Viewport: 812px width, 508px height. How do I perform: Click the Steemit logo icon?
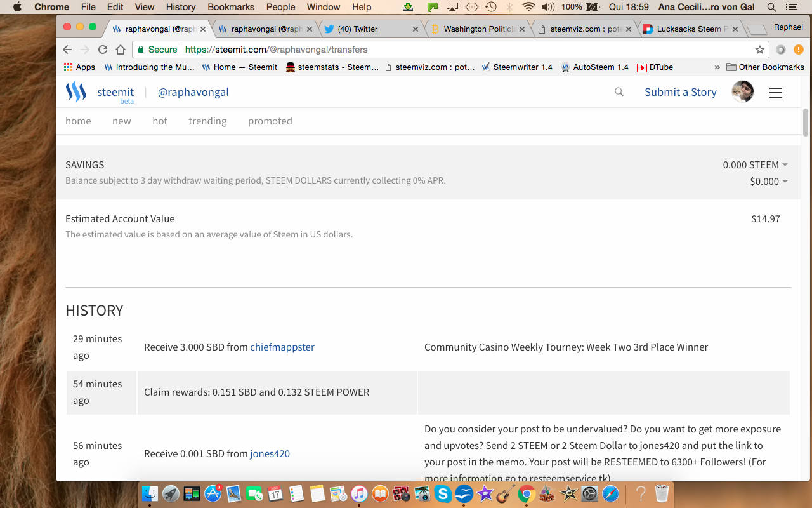(76, 92)
